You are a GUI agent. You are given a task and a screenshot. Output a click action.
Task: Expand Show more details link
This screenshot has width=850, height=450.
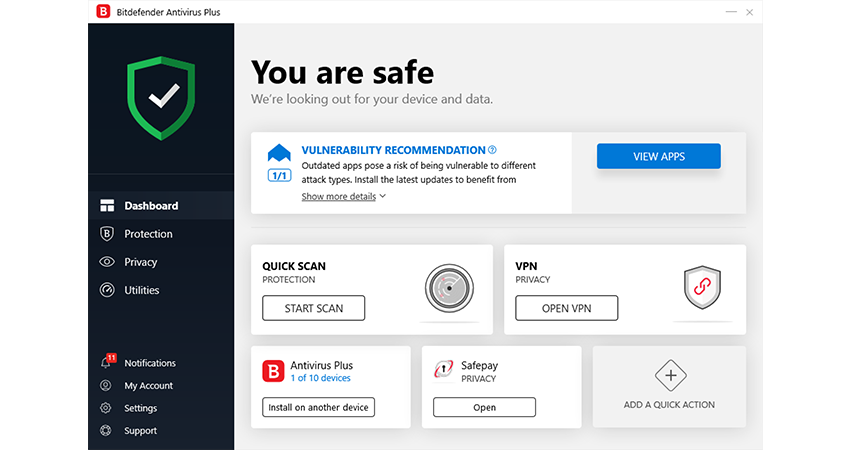(x=339, y=196)
